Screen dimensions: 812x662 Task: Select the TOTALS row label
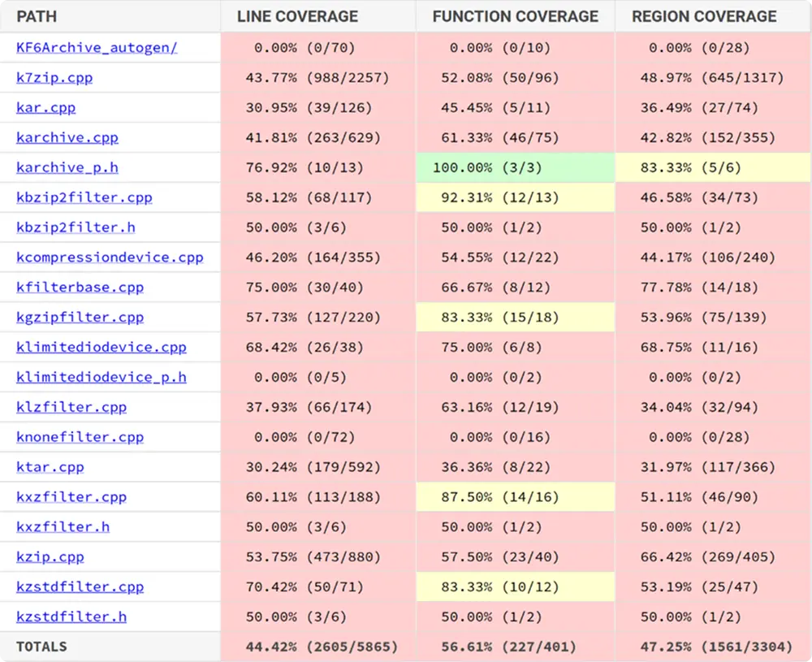tap(41, 647)
